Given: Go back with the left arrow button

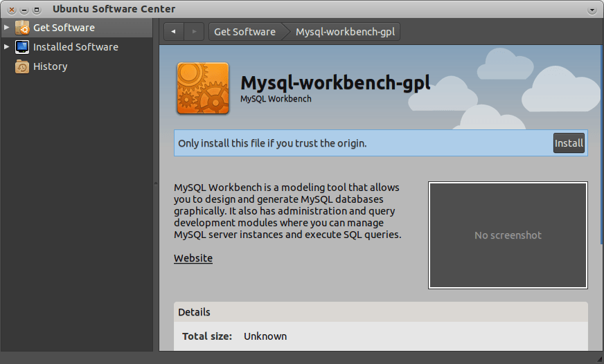Looking at the screenshot, I should pos(173,32).
